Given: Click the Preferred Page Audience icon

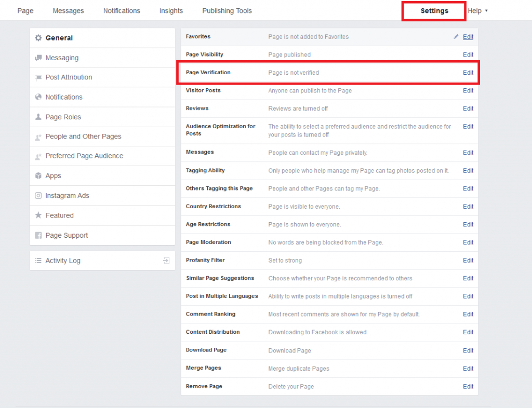Looking at the screenshot, I should coord(38,156).
